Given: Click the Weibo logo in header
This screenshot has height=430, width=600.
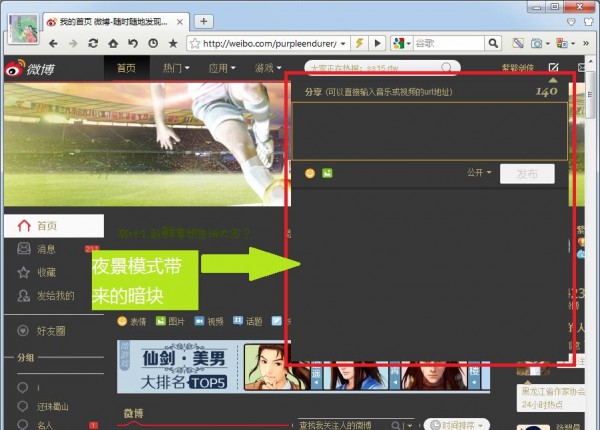Looking at the screenshot, I should pyautogui.click(x=33, y=68).
